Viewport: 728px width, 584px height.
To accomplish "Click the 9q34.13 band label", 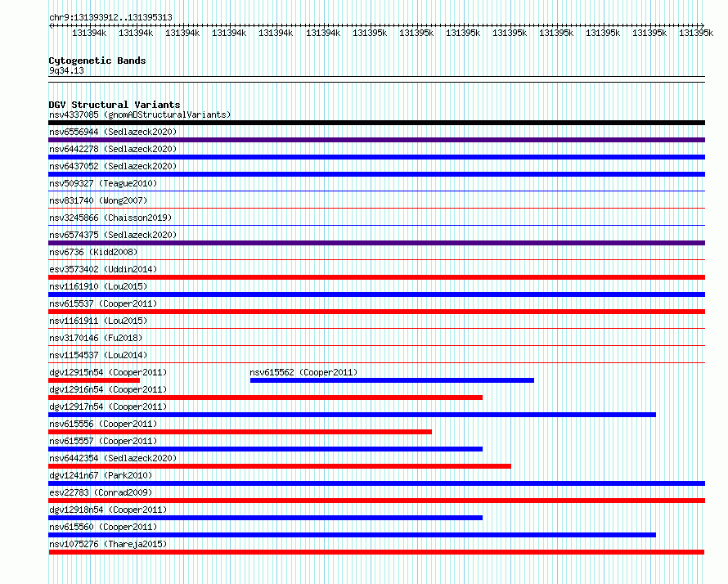I will click(x=66, y=70).
